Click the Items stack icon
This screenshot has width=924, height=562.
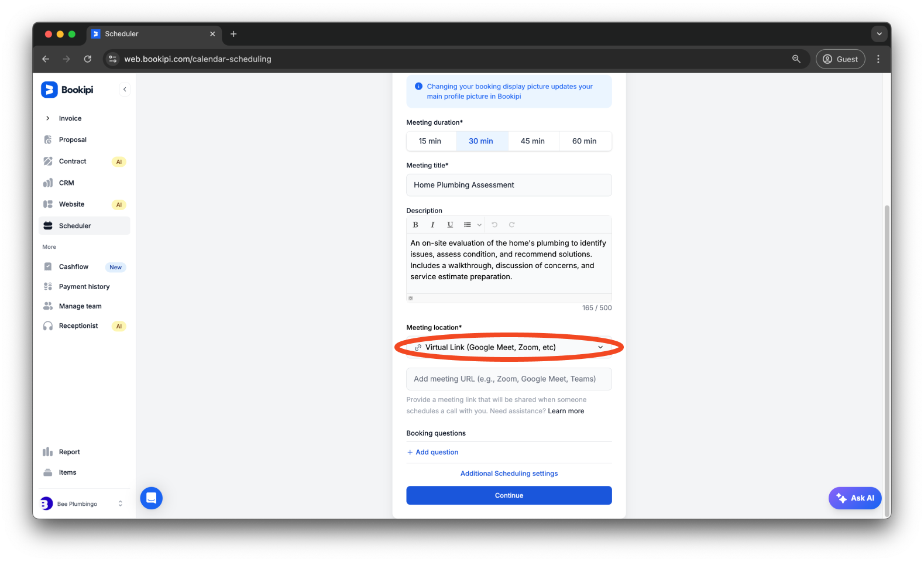pyautogui.click(x=48, y=472)
